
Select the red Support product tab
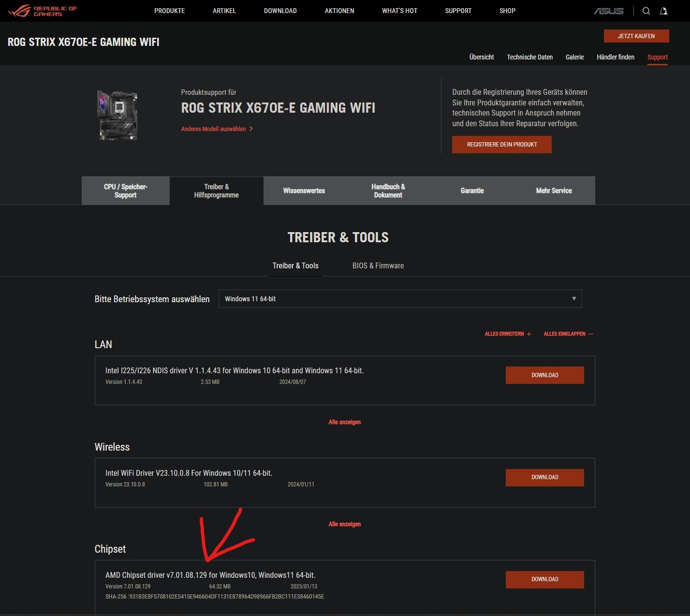[x=657, y=57]
